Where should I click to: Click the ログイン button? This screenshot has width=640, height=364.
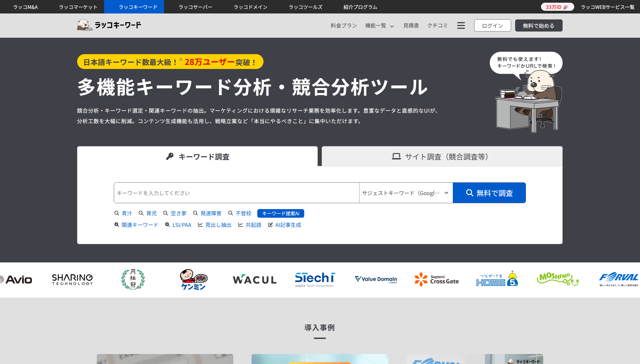coord(492,25)
